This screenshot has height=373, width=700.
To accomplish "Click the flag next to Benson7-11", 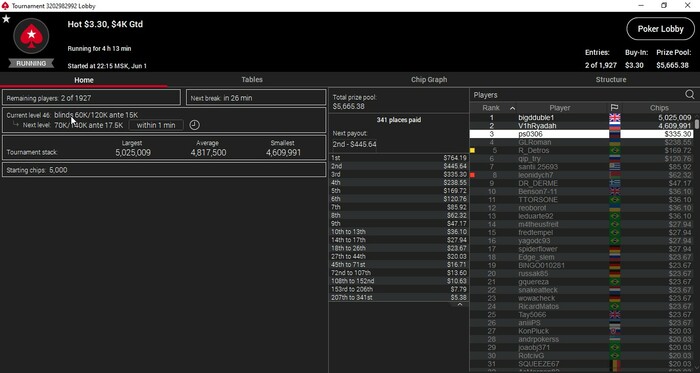I will pyautogui.click(x=615, y=191).
